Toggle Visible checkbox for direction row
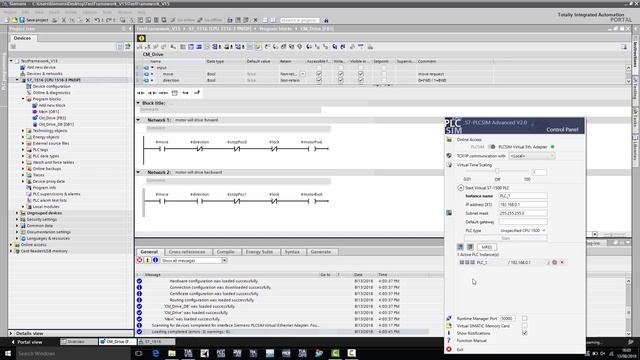This screenshot has height=360, width=640. 360,80
